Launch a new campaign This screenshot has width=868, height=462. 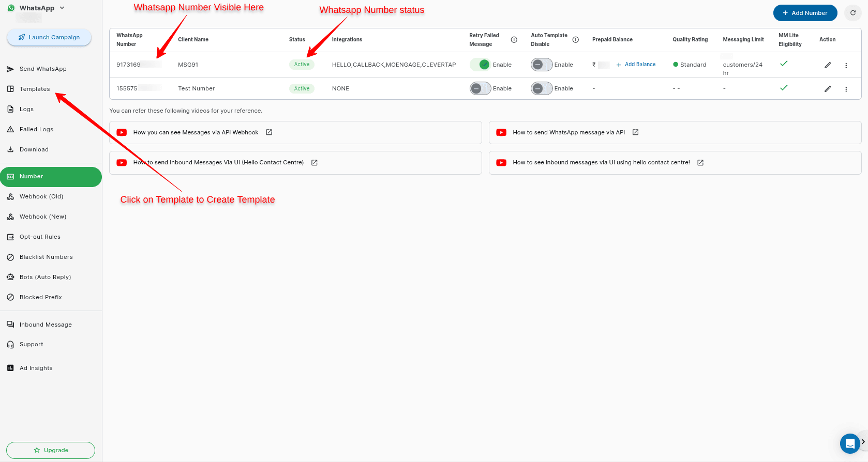click(49, 37)
